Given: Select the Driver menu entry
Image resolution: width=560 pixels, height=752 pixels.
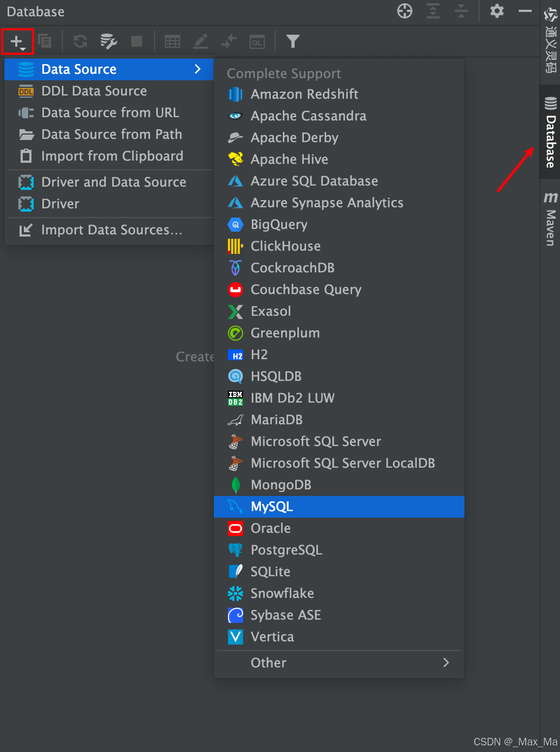Looking at the screenshot, I should pyautogui.click(x=109, y=204).
